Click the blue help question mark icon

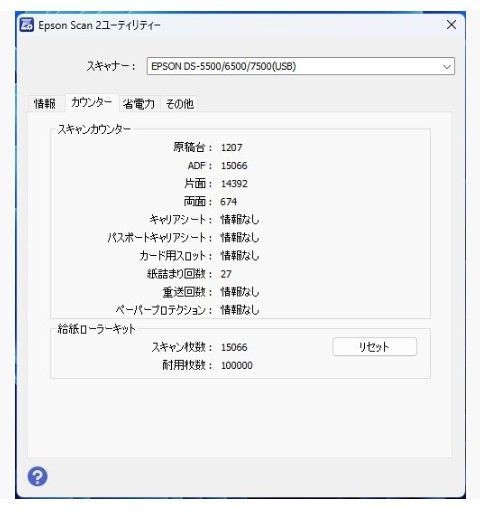pos(37,476)
